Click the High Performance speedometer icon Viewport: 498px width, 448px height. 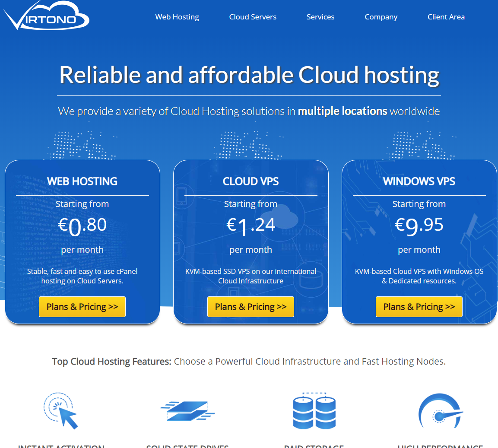pyautogui.click(x=440, y=410)
